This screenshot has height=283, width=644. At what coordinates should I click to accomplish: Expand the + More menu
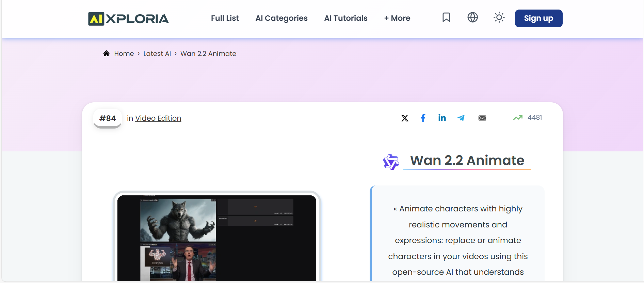[x=397, y=18]
